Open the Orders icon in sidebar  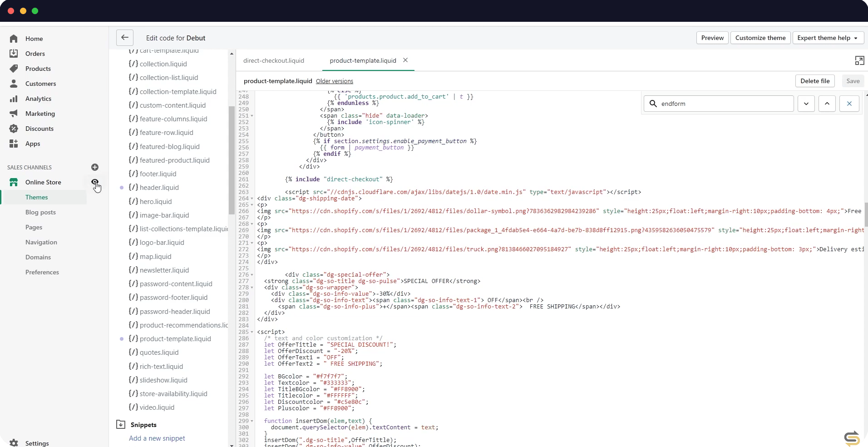[x=14, y=54]
